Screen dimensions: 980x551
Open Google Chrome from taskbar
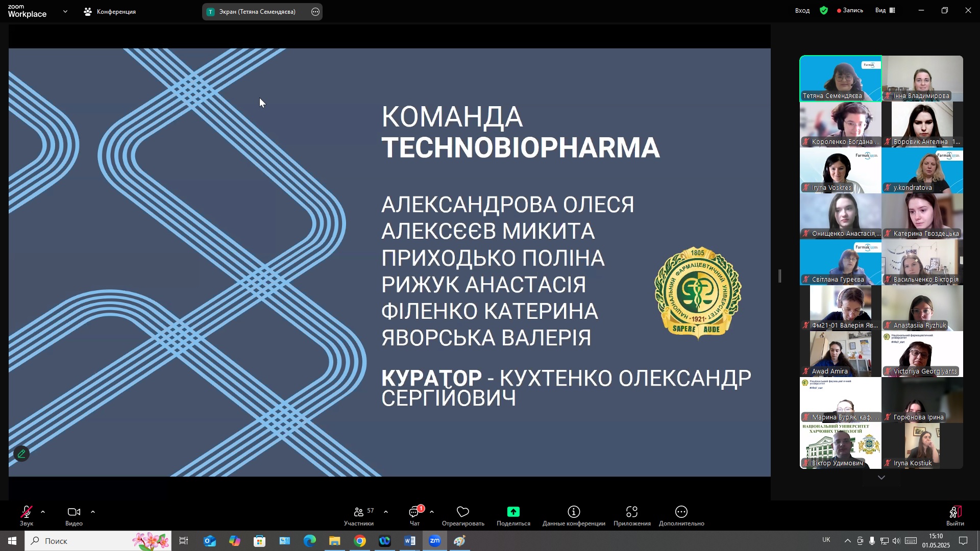(x=360, y=541)
